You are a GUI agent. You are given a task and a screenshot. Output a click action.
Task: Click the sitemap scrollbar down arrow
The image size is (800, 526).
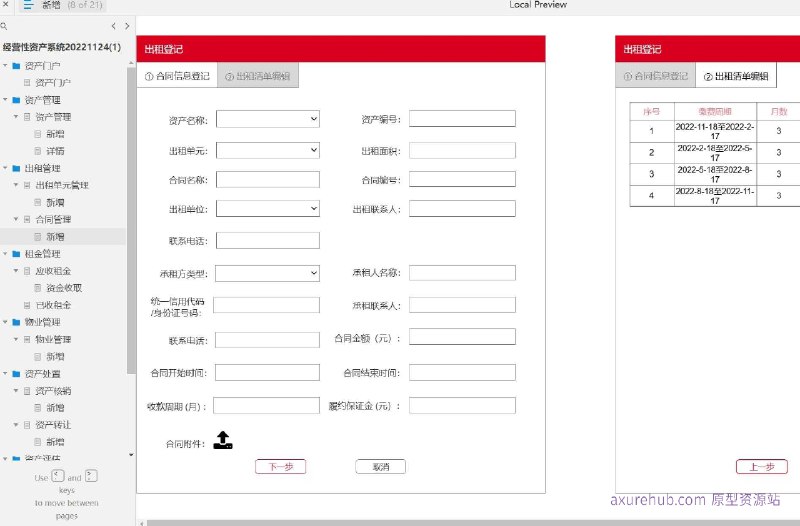tap(131, 455)
